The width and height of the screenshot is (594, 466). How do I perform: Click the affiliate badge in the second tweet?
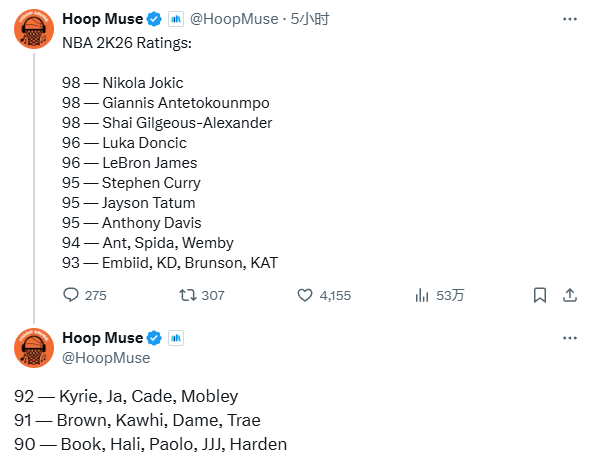(176, 338)
